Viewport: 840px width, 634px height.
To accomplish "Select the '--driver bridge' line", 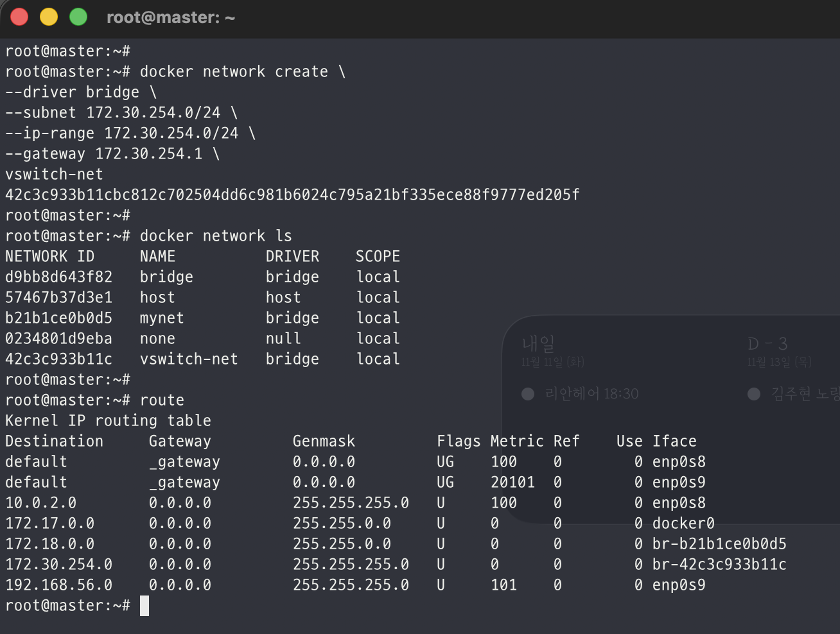I will pos(81,92).
